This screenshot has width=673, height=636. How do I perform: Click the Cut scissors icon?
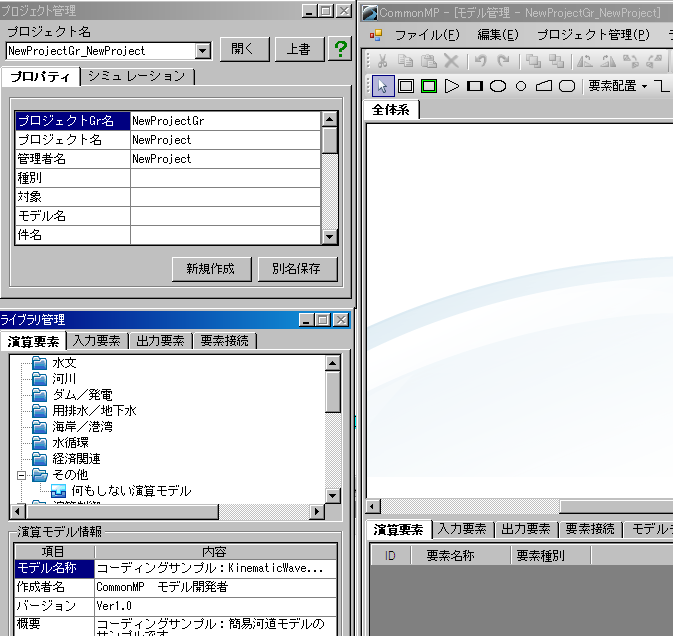(382, 61)
